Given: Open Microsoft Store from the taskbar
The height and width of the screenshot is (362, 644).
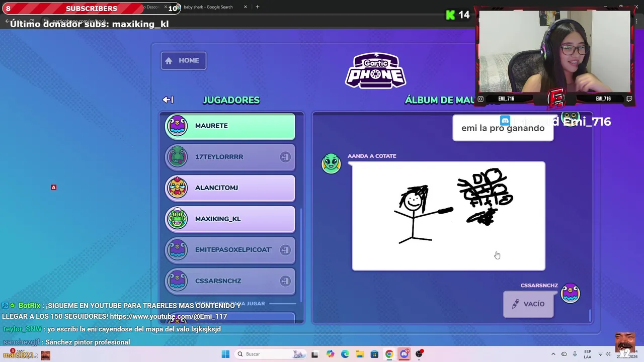Looking at the screenshot, I should pyautogui.click(x=374, y=354).
